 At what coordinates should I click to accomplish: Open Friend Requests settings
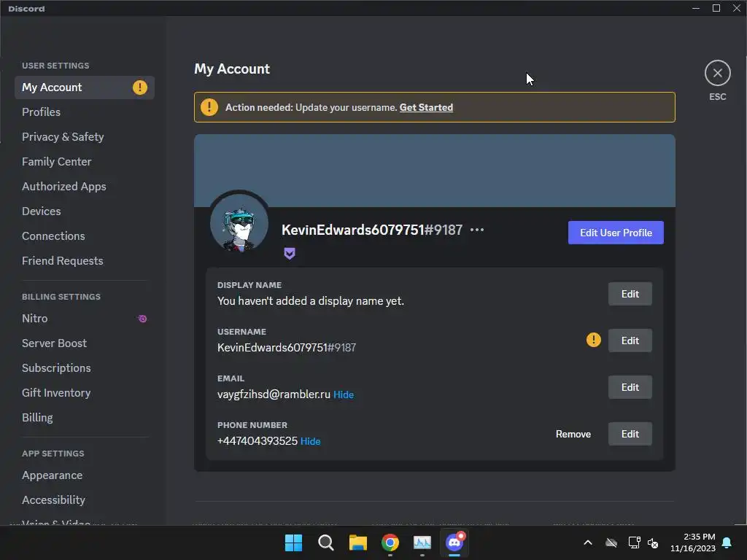pos(85,261)
